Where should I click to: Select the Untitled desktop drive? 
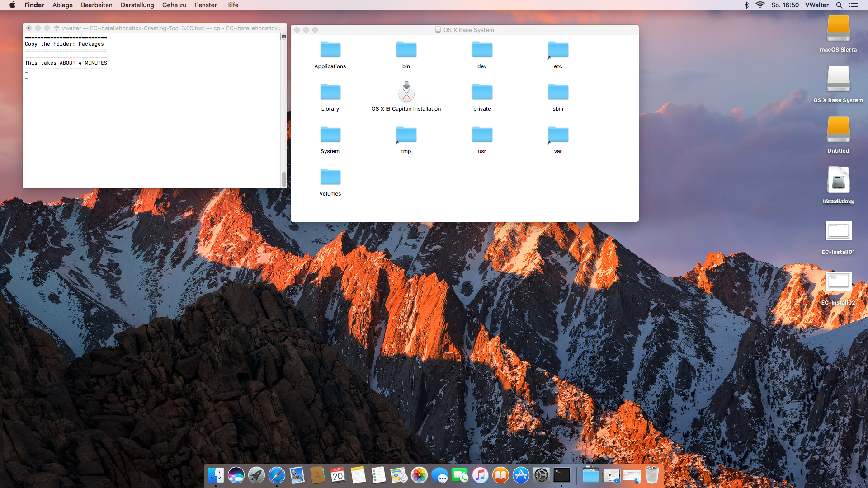click(x=838, y=130)
